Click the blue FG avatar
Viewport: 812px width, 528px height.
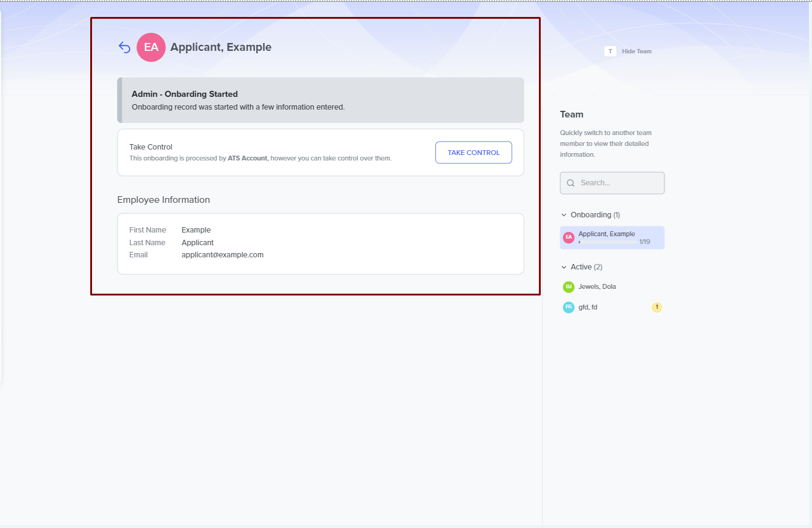tap(568, 308)
